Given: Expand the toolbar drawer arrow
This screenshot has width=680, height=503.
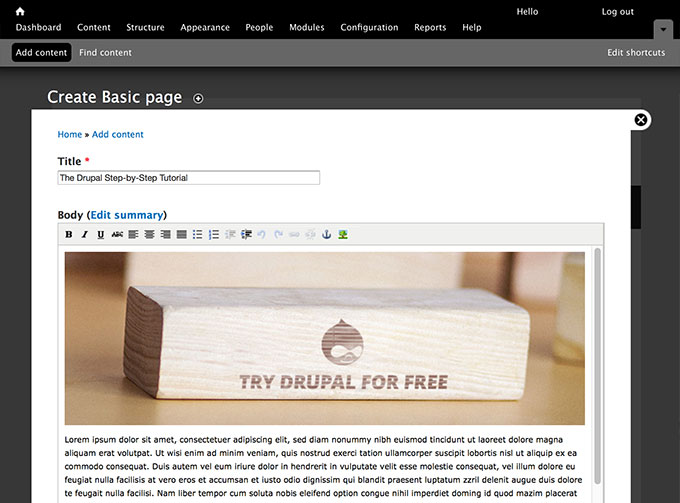Looking at the screenshot, I should [x=663, y=29].
